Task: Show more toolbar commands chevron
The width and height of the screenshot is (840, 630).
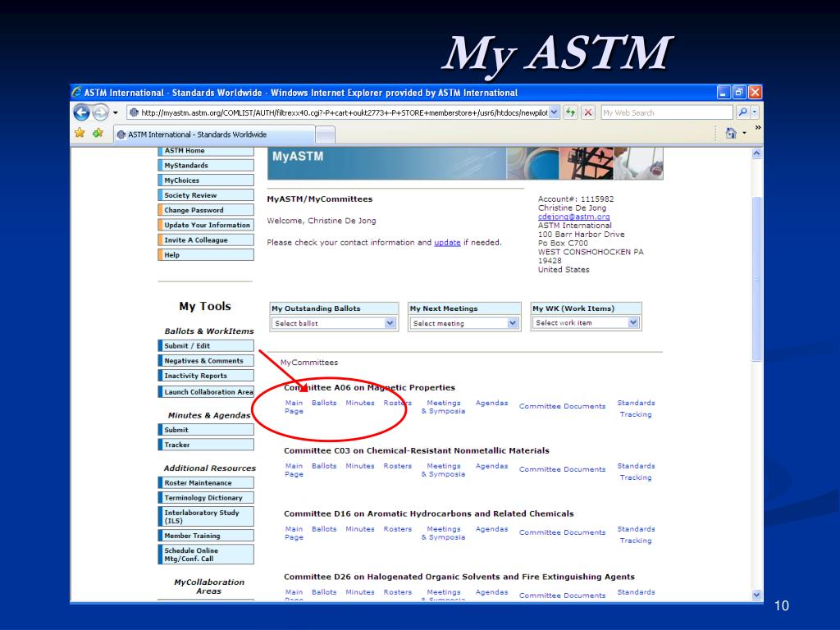Action: [758, 127]
